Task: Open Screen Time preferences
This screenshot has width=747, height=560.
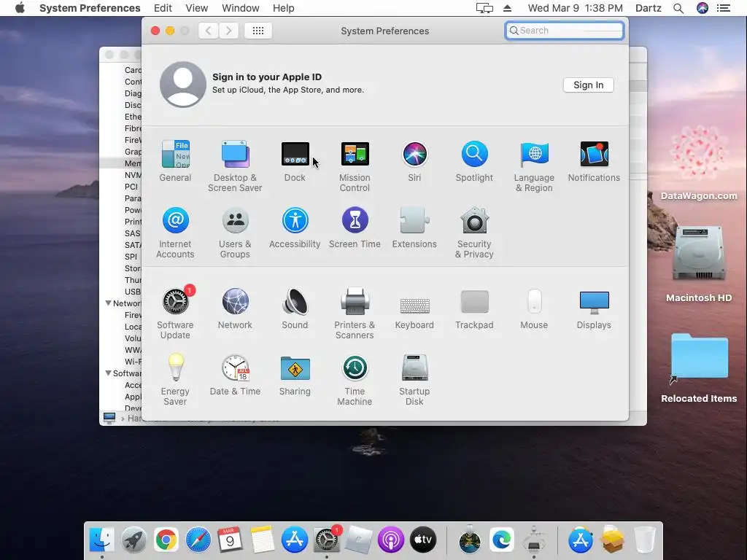Action: 355,227
